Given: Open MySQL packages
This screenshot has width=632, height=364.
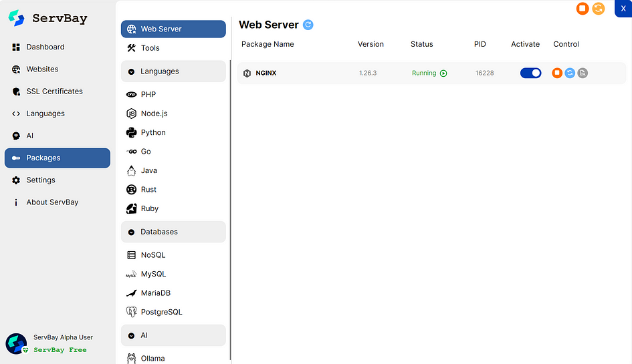Looking at the screenshot, I should pos(173,274).
